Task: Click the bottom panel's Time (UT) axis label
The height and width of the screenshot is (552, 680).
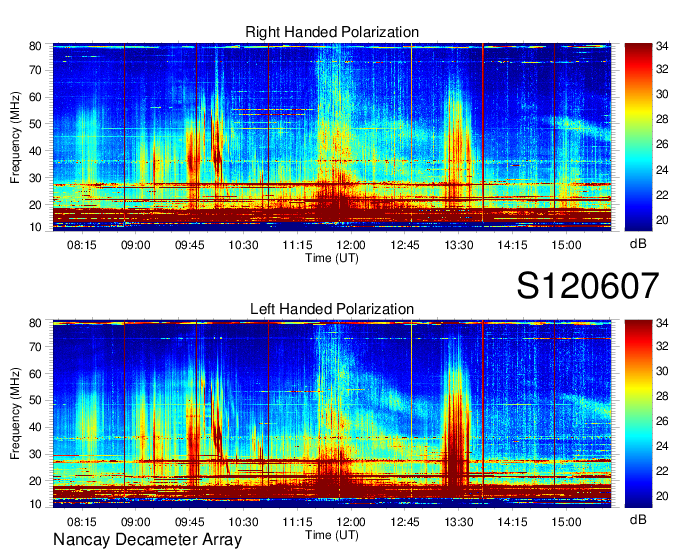Action: click(x=332, y=535)
